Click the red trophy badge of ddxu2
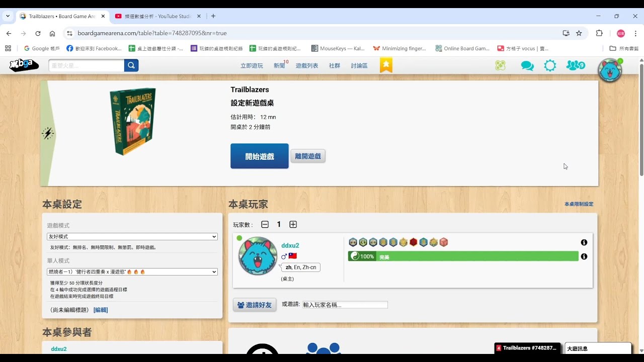This screenshot has height=362, width=644. 413,242
